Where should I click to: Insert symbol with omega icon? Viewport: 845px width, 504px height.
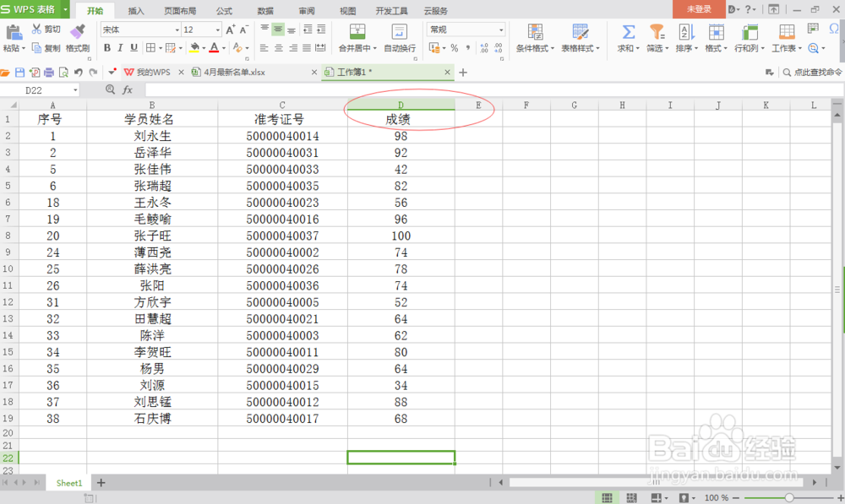tap(836, 29)
